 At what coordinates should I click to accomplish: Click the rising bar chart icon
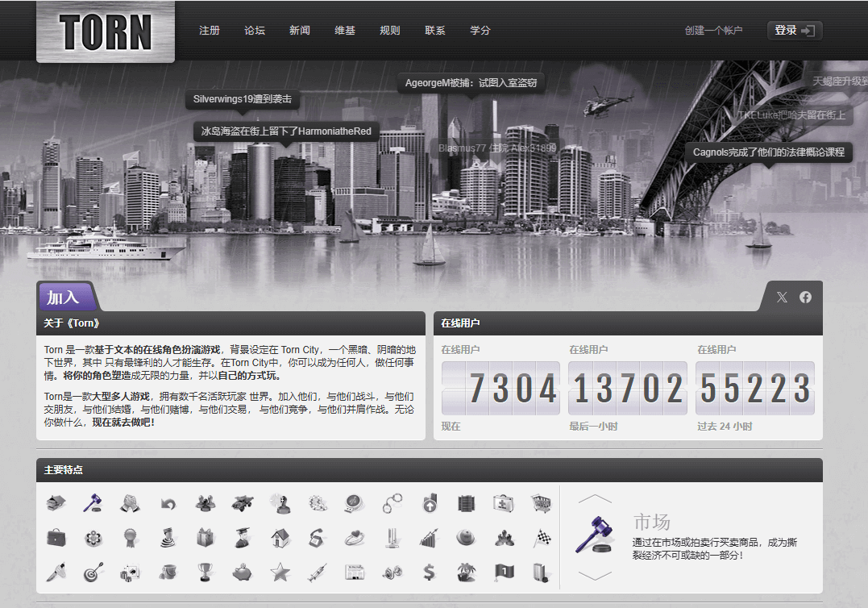coord(430,538)
